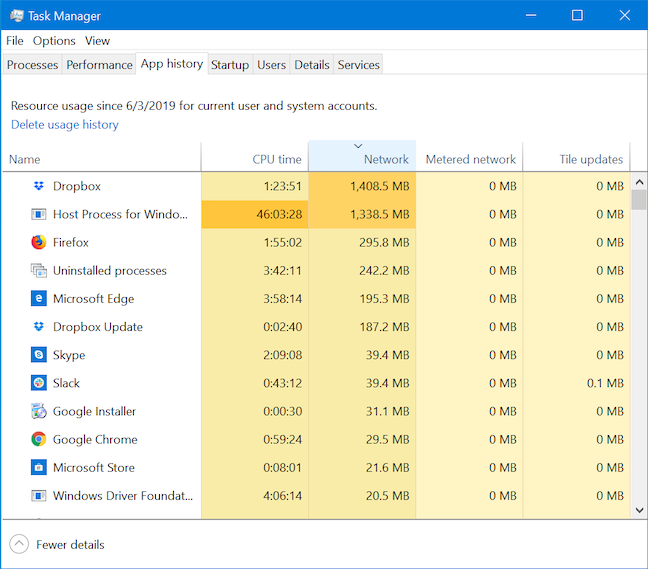Viewport: 648px width, 569px height.
Task: Click the Firefox icon in the list
Action: click(38, 242)
